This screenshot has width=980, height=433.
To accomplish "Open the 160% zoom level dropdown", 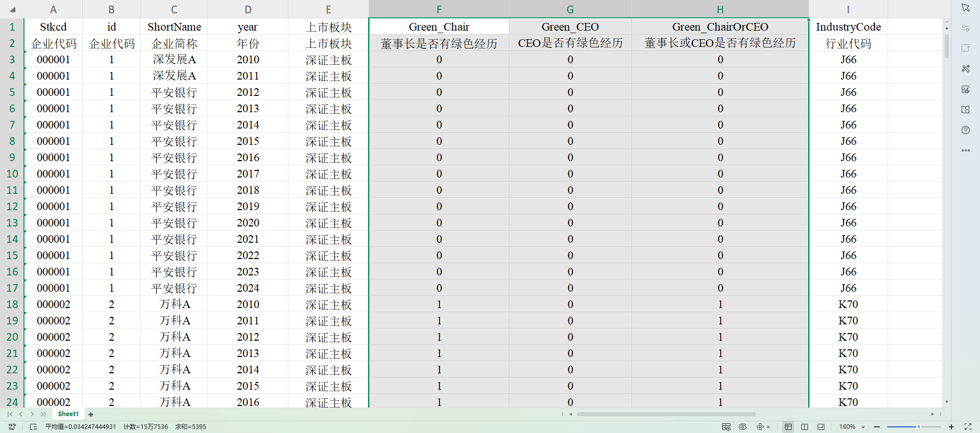I will (x=863, y=427).
